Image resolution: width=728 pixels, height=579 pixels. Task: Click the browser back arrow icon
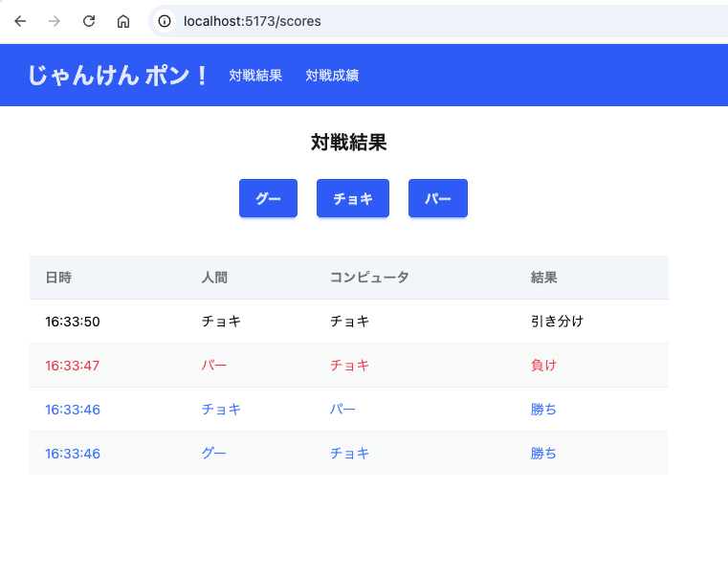pyautogui.click(x=20, y=21)
